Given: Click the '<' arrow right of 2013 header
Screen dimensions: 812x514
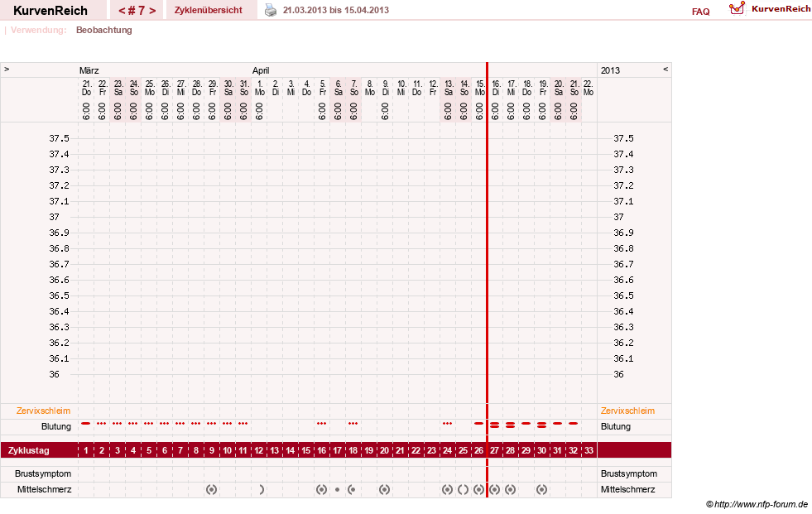Looking at the screenshot, I should pyautogui.click(x=665, y=69).
